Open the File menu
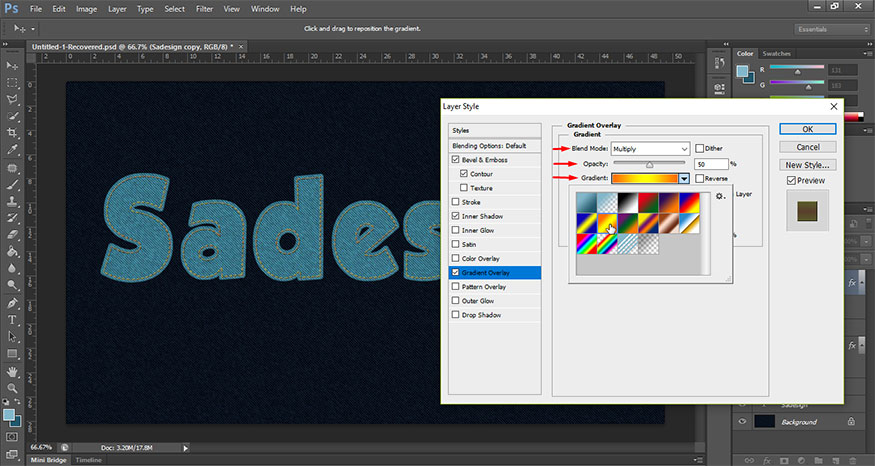Image resolution: width=875 pixels, height=466 pixels. tap(36, 9)
